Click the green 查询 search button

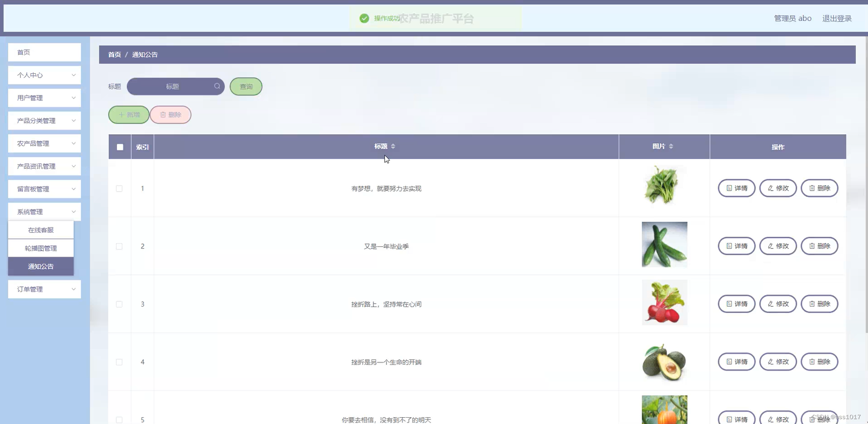(246, 86)
